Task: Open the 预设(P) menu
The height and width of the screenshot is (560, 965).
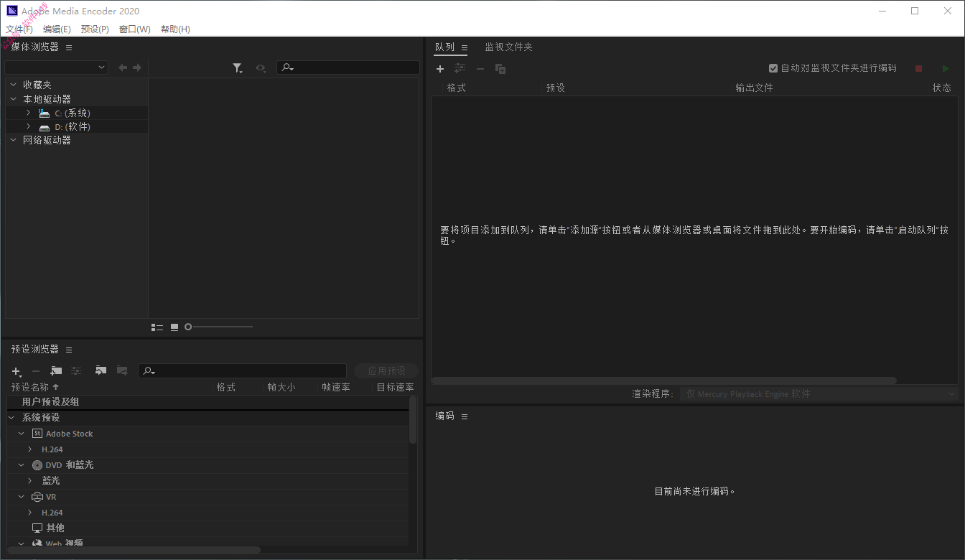Action: pos(95,29)
